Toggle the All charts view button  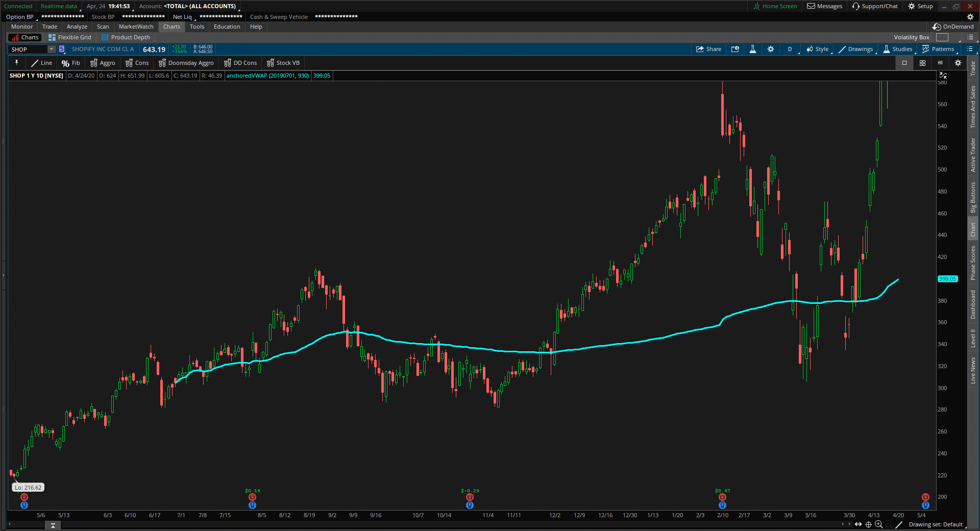pos(940,63)
